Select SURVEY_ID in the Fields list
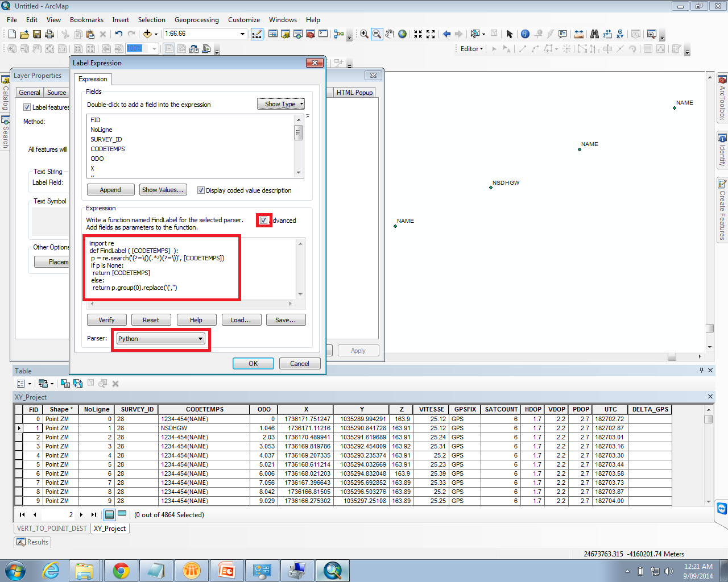Viewport: 728px width, 582px height. click(x=106, y=139)
